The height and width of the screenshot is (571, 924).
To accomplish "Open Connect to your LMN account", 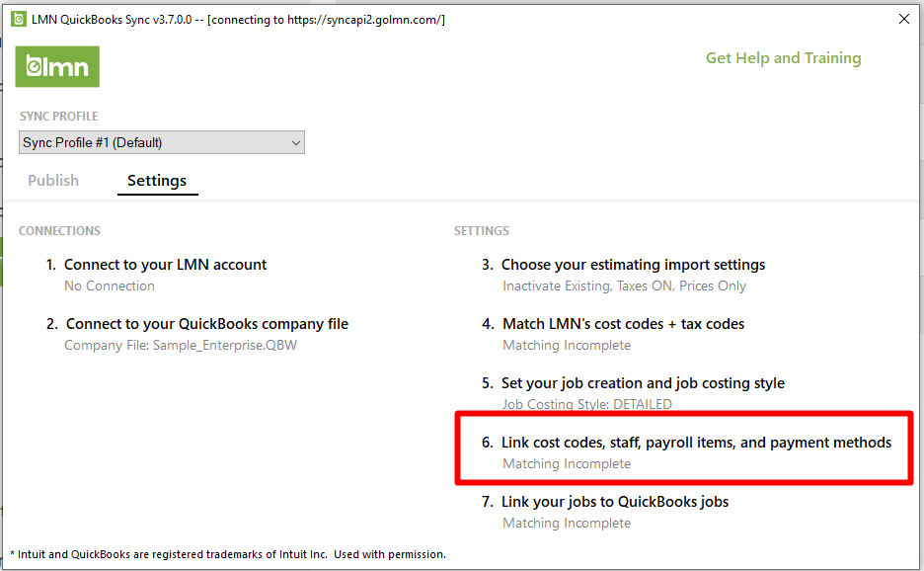I will pos(165,265).
